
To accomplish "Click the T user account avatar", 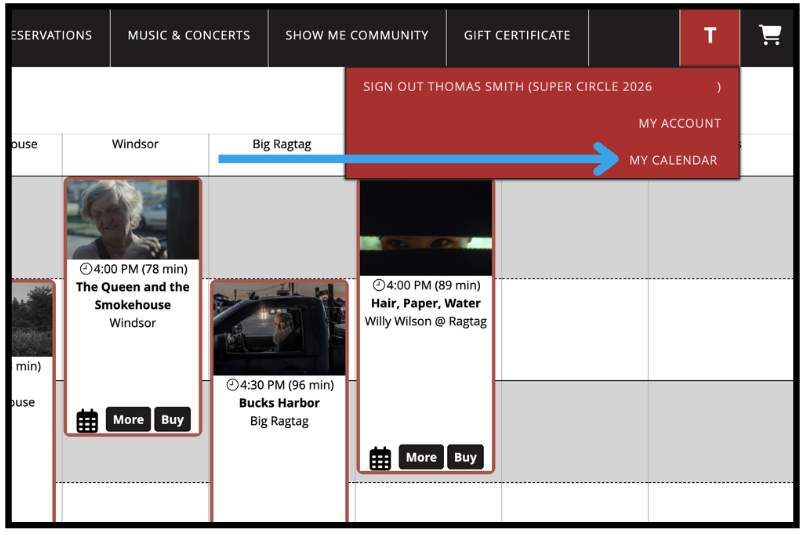I will click(x=710, y=36).
